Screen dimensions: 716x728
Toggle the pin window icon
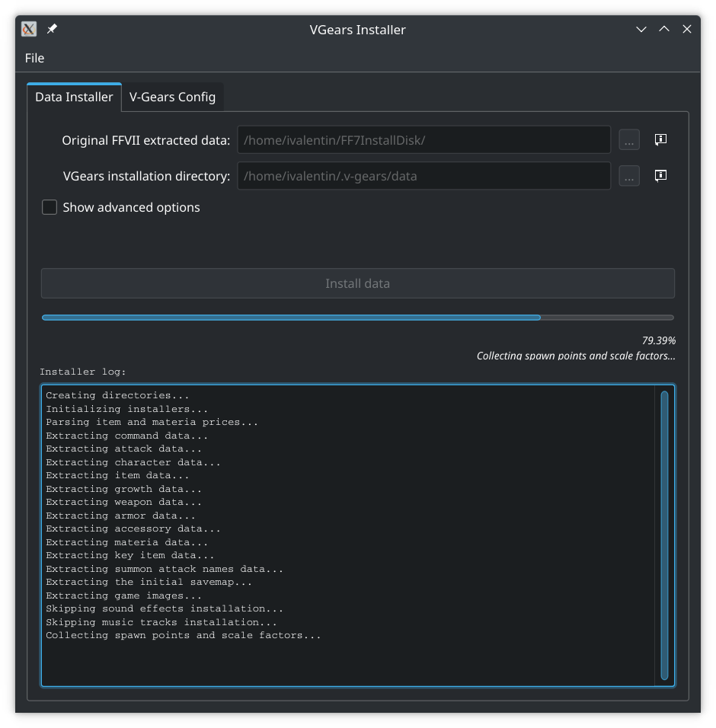point(52,29)
